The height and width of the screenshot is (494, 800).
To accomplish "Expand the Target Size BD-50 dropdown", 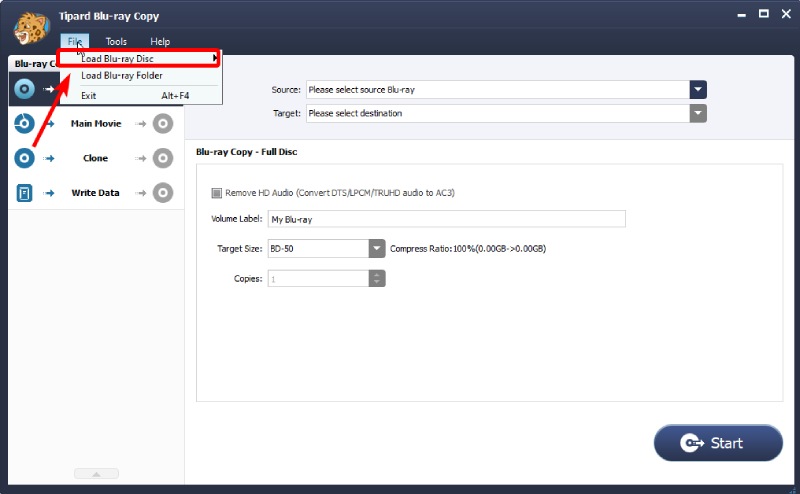I will (x=377, y=249).
